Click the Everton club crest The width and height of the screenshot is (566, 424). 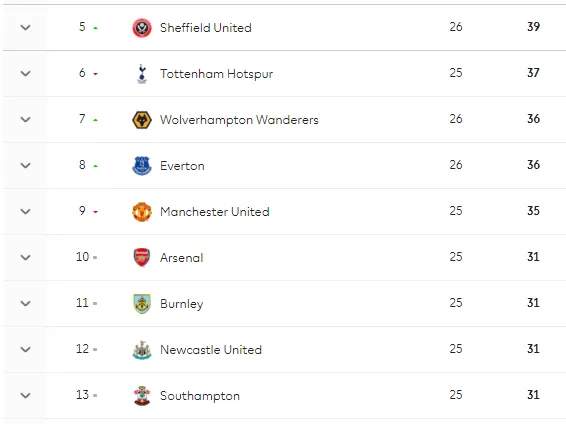pyautogui.click(x=142, y=166)
